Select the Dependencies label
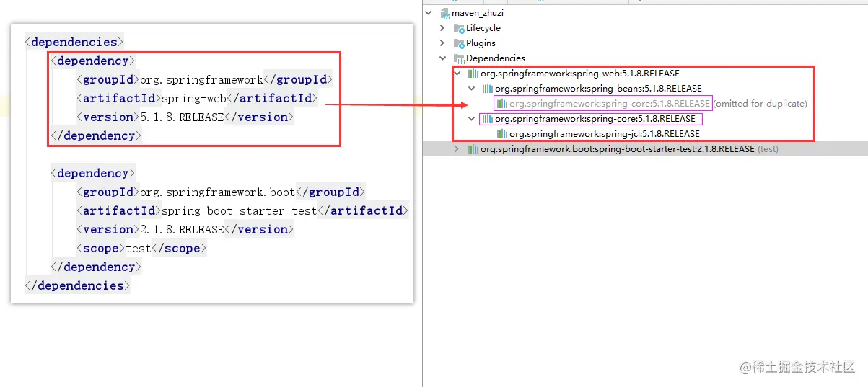868x387 pixels. 496,58
